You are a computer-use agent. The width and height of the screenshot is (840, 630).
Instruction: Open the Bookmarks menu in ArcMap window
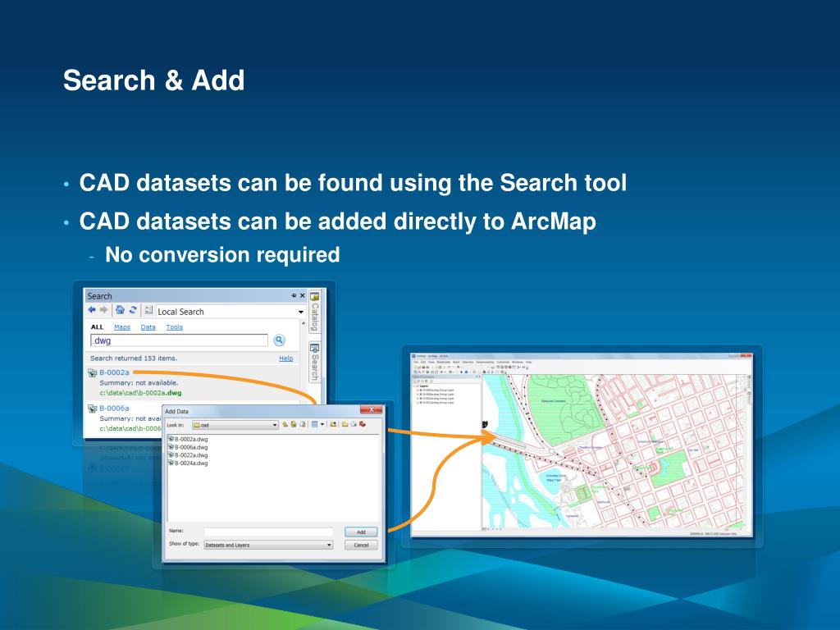point(444,362)
